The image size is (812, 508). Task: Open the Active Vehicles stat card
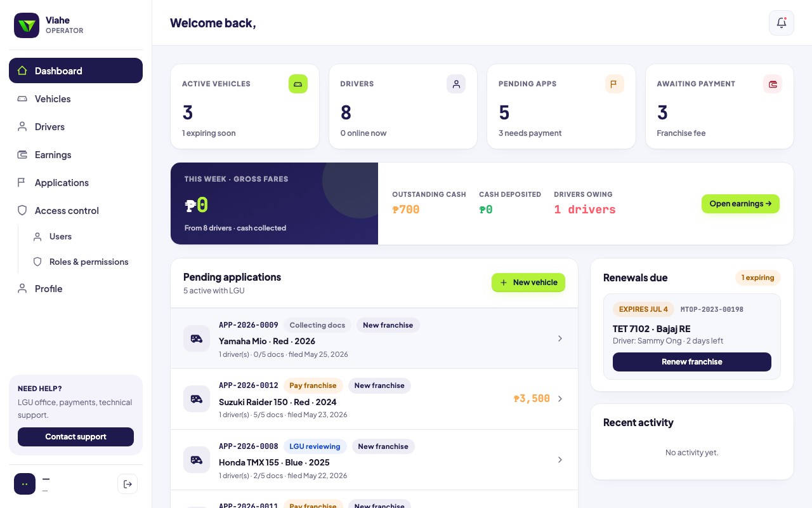pyautogui.click(x=245, y=107)
